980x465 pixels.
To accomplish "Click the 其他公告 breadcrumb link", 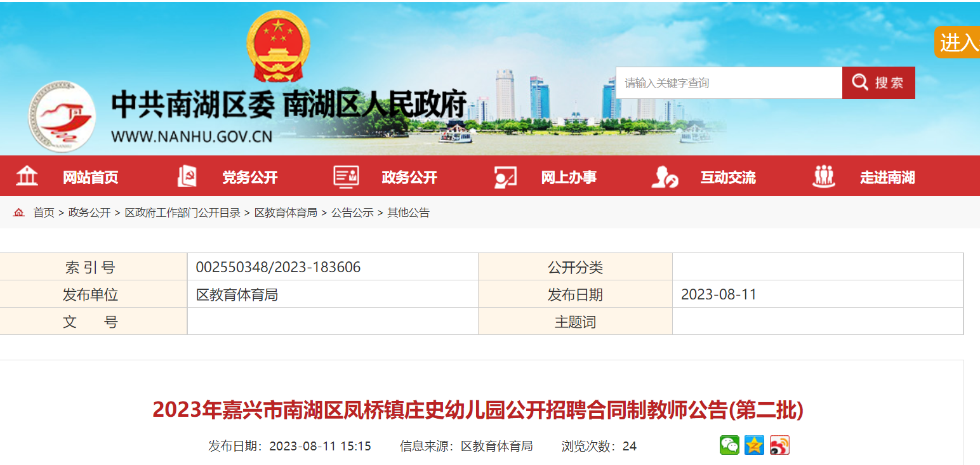I will (x=409, y=213).
